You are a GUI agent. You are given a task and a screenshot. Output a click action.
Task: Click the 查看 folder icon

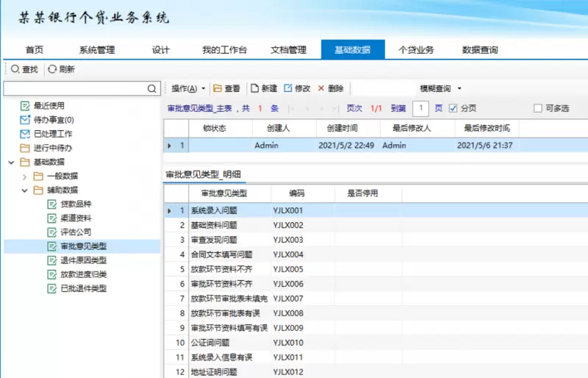point(218,88)
